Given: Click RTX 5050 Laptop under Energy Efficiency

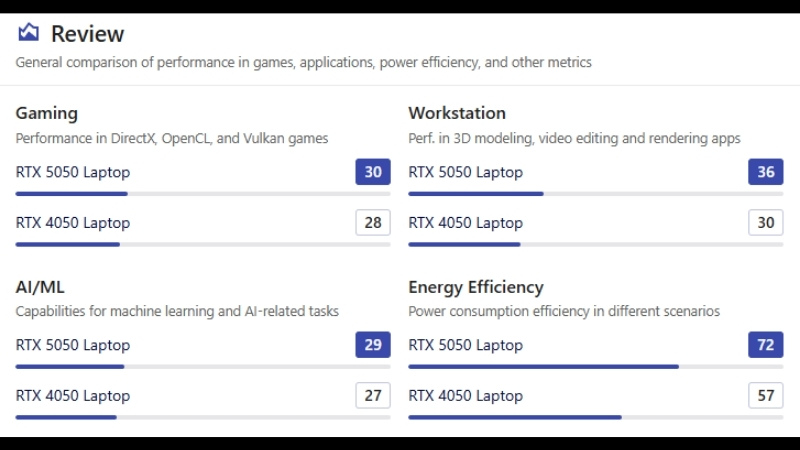Looking at the screenshot, I should (465, 345).
